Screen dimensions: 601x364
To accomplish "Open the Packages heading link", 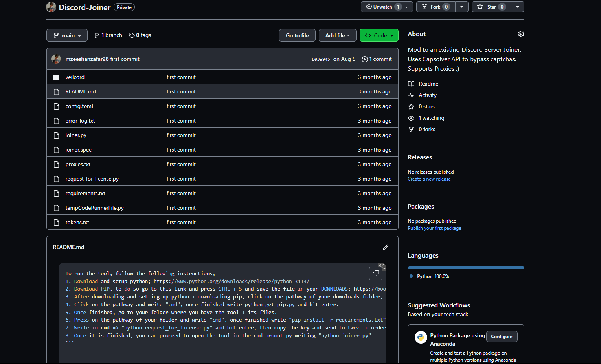I will [421, 206].
